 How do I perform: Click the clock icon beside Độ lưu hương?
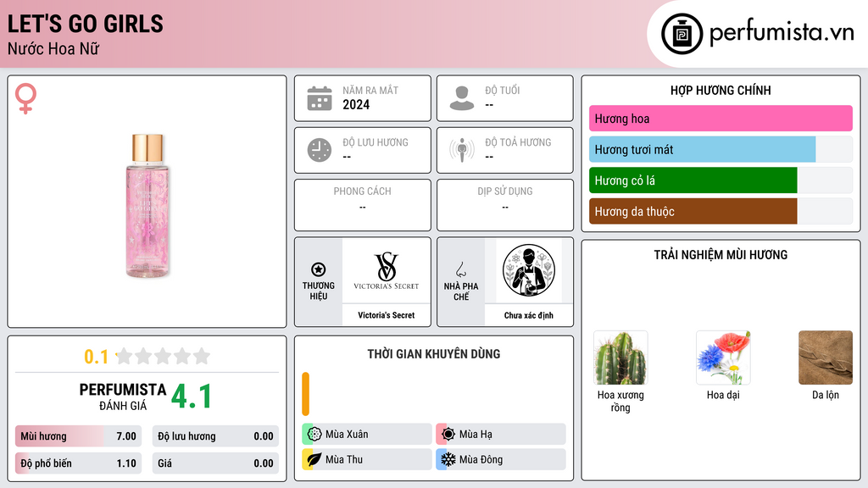point(320,150)
